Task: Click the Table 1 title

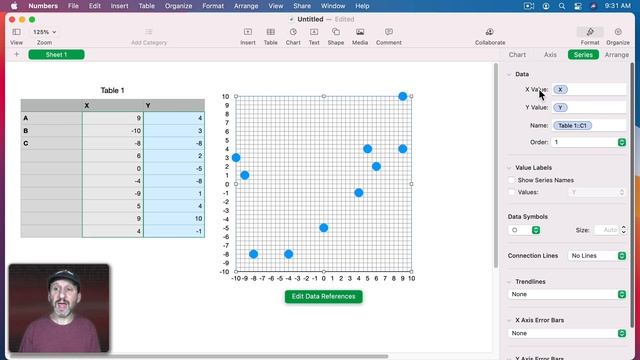Action: 112,91
